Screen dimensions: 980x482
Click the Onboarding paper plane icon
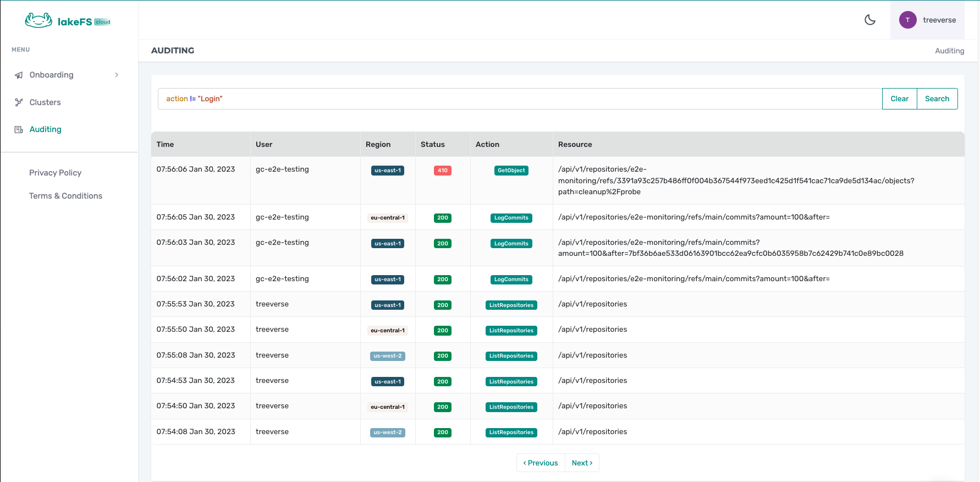point(19,75)
